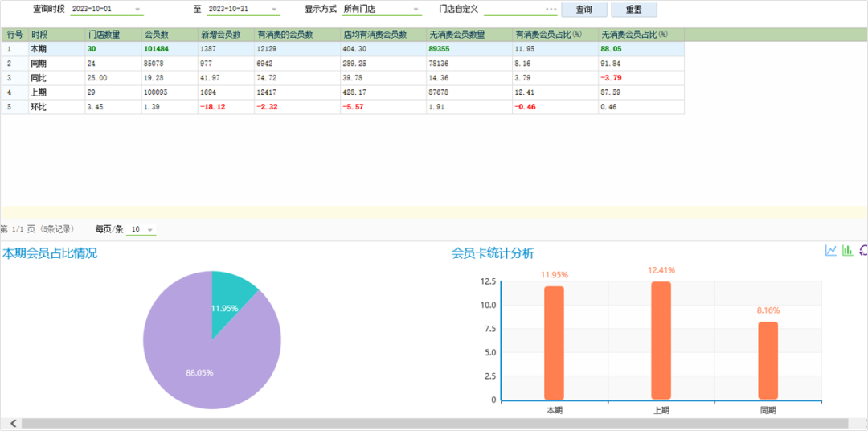The image size is (868, 431).
Task: Select the 同比 row in the table
Action: pos(342,77)
